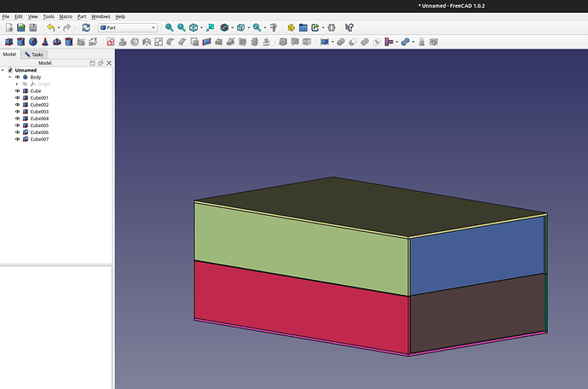588x389 pixels.
Task: Create a torus with the Torus tool
Action: [x=55, y=41]
